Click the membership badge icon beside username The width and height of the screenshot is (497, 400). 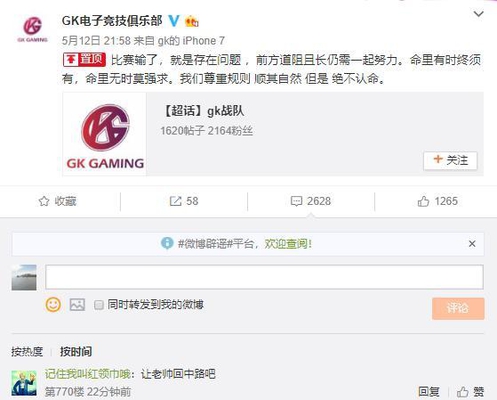click(192, 22)
